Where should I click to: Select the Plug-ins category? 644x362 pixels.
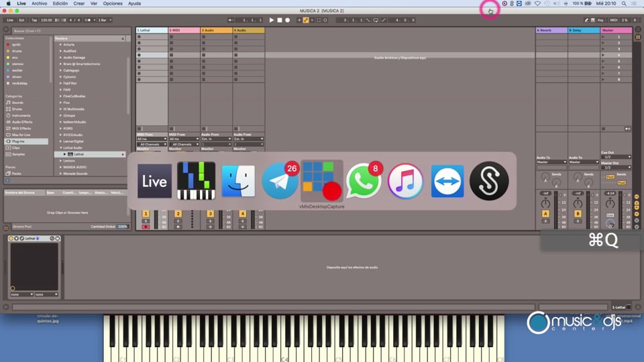tap(26, 141)
